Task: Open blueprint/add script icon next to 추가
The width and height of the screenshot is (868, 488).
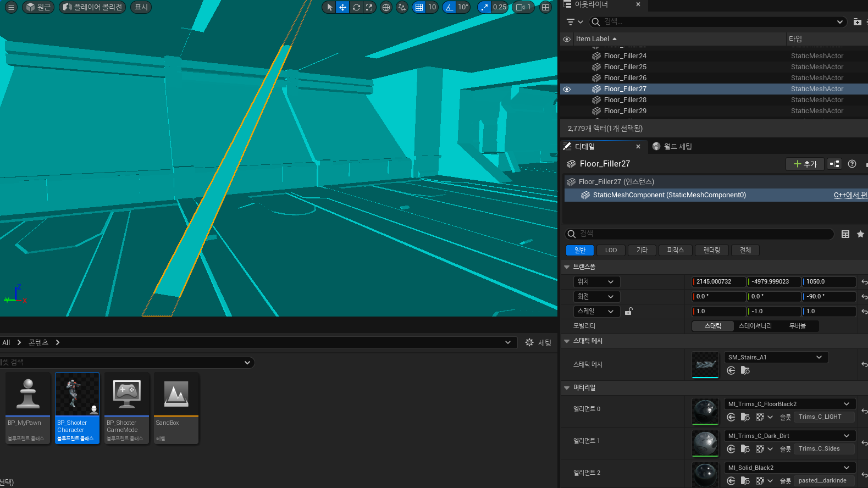Action: [x=834, y=164]
